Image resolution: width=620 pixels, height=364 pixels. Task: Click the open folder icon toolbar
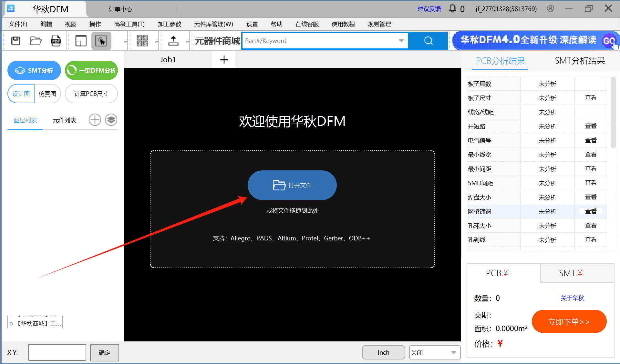point(36,41)
